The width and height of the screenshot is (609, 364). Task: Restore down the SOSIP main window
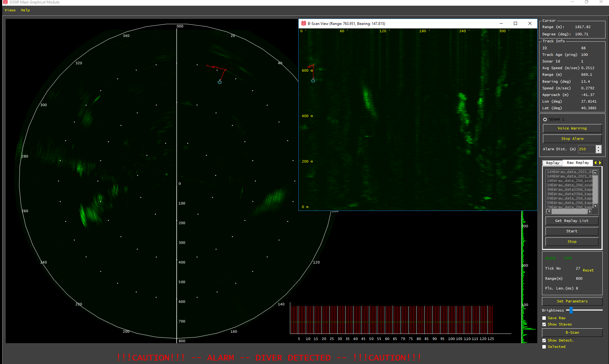pos(587,2)
